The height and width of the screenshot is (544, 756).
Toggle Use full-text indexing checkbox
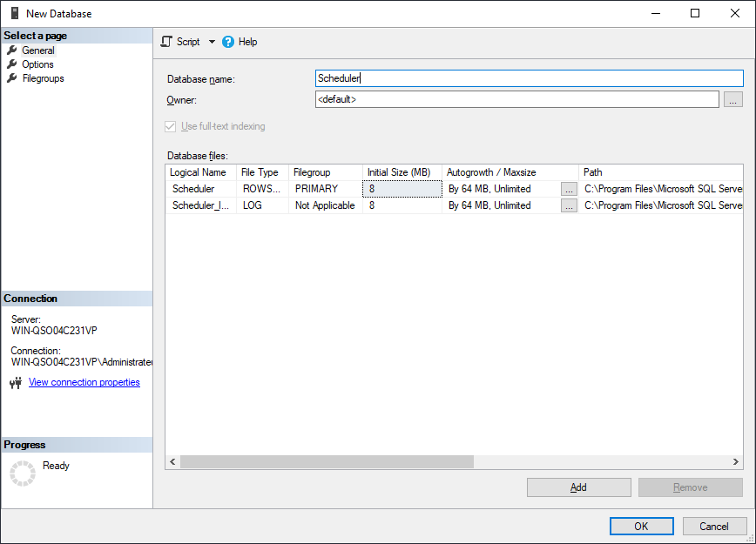point(171,126)
